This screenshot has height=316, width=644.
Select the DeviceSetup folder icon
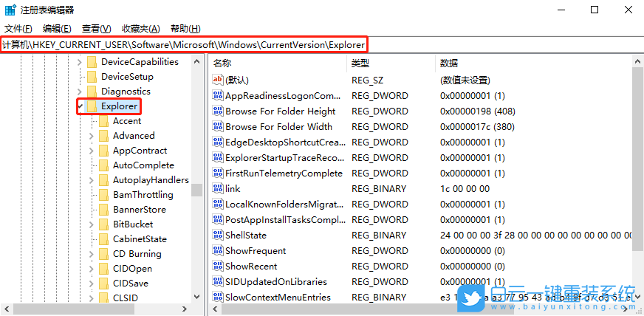pos(92,77)
